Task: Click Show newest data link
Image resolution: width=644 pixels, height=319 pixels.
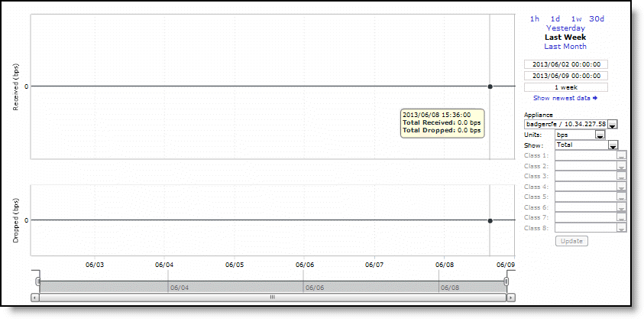Action: [x=565, y=98]
